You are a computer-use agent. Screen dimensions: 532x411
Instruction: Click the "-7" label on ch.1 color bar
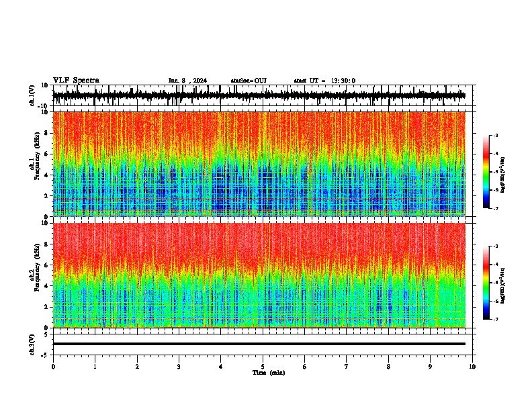[496, 208]
